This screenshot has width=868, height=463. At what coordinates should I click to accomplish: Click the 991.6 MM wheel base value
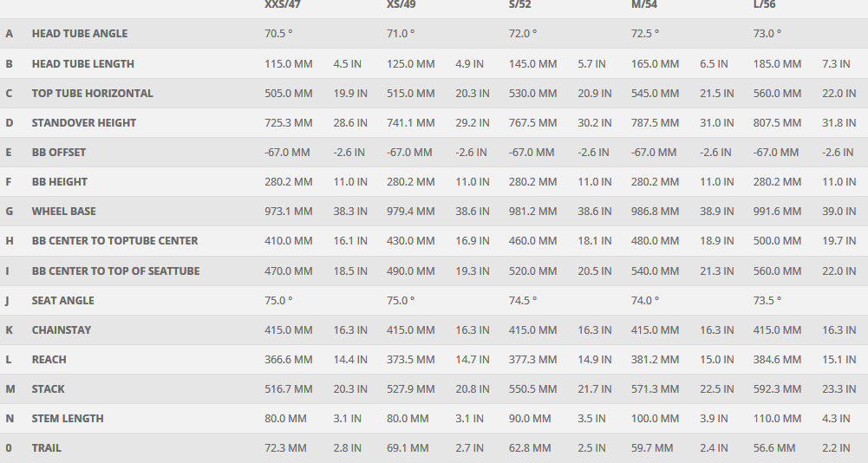pyautogui.click(x=778, y=212)
